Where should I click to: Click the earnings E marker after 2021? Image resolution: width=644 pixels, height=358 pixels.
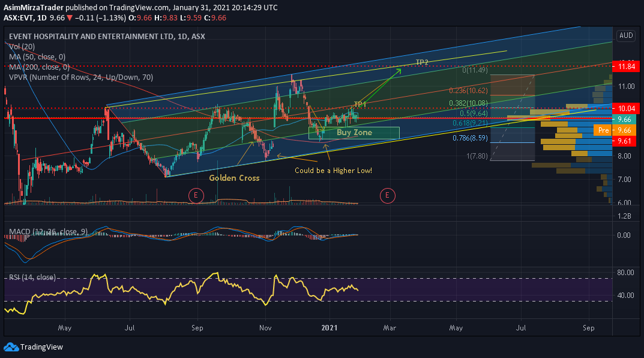387,196
